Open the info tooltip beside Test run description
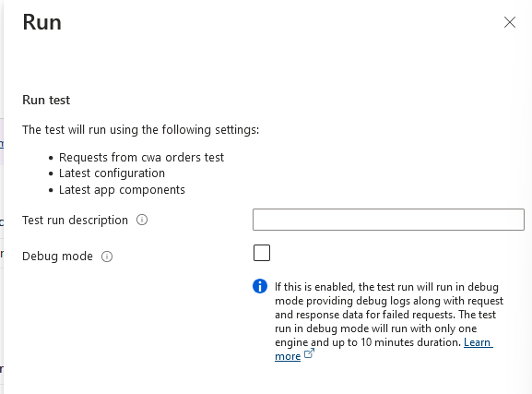The image size is (532, 394). click(x=142, y=220)
